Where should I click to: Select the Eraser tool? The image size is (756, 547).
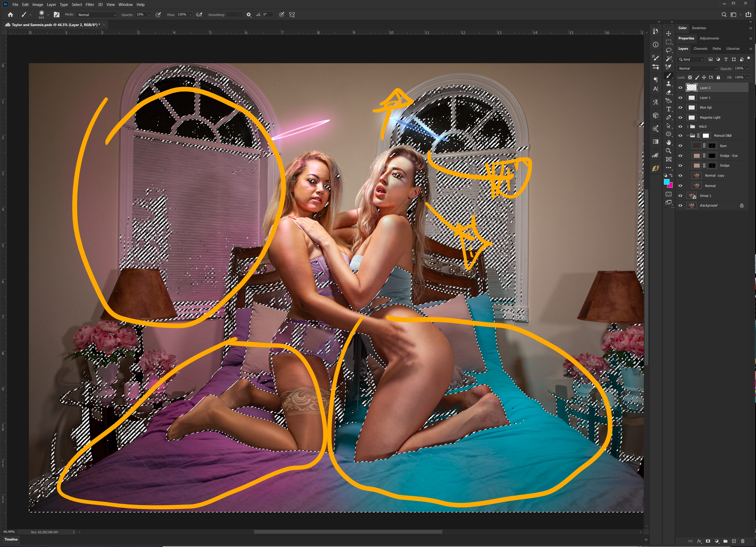(668, 92)
